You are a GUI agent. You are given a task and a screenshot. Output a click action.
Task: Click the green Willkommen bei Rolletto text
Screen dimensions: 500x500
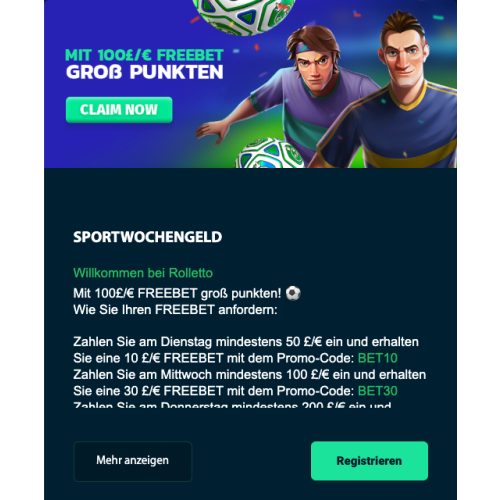(x=143, y=273)
